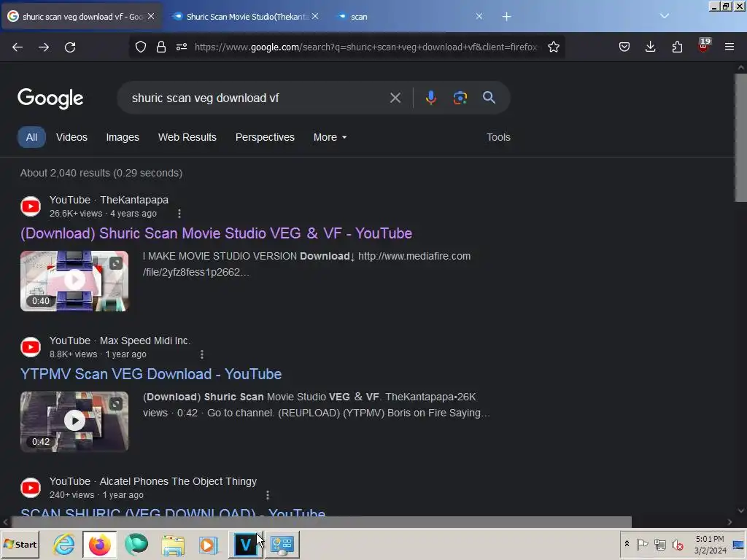Switch to the 'scan' browser tab

[410, 17]
